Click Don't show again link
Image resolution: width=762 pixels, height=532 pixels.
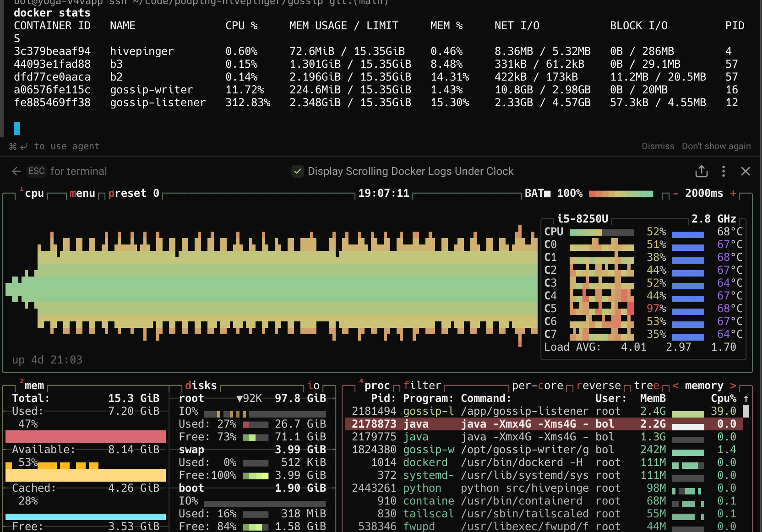pos(716,146)
